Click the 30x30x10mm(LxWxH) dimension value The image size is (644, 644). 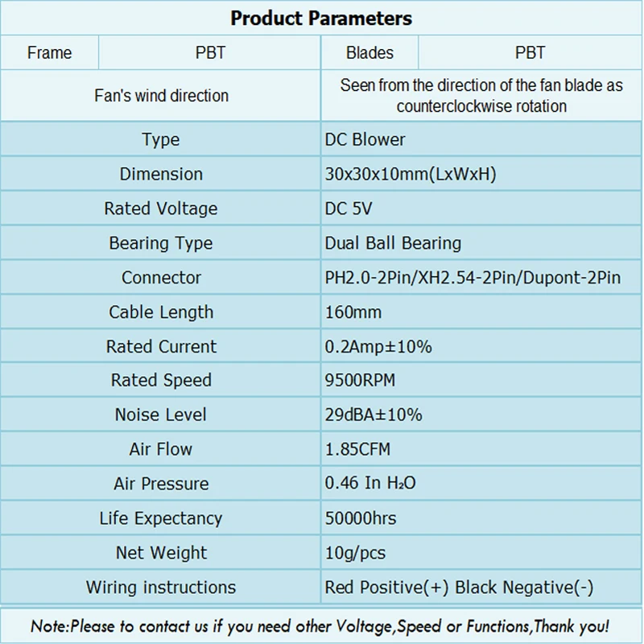click(x=411, y=174)
